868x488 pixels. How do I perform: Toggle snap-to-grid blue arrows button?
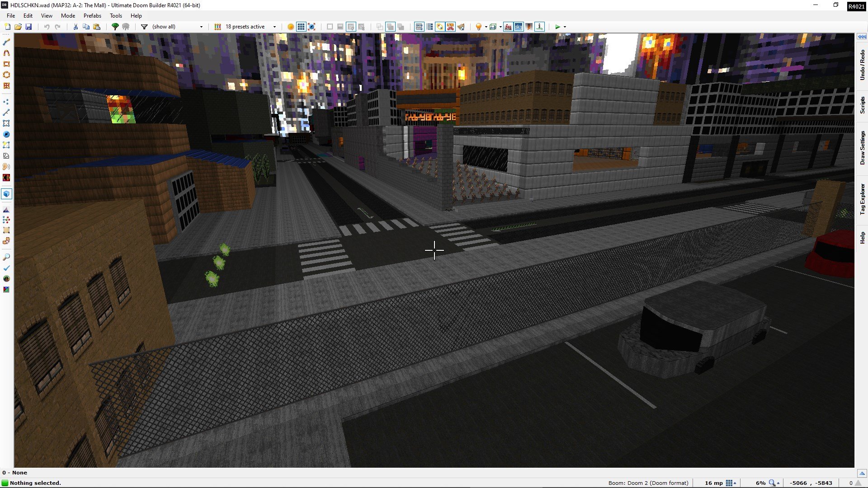point(311,27)
